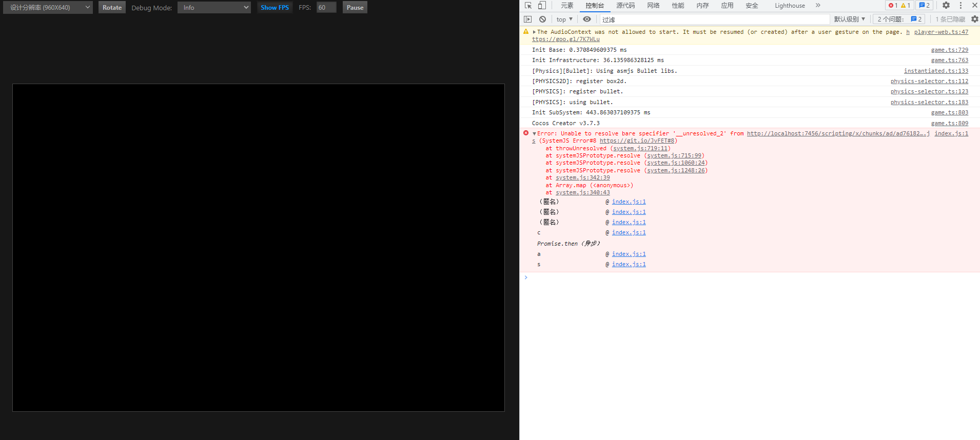Click into the FPS value field

coord(326,8)
